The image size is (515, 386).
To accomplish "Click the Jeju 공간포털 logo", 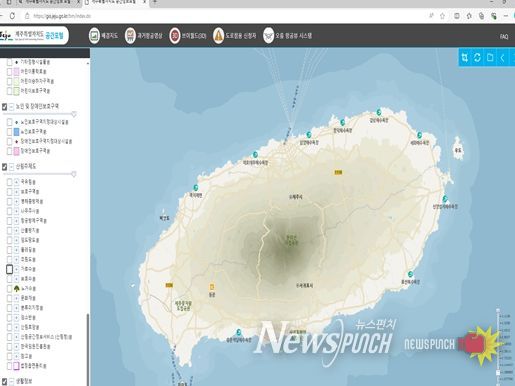I will (x=33, y=35).
